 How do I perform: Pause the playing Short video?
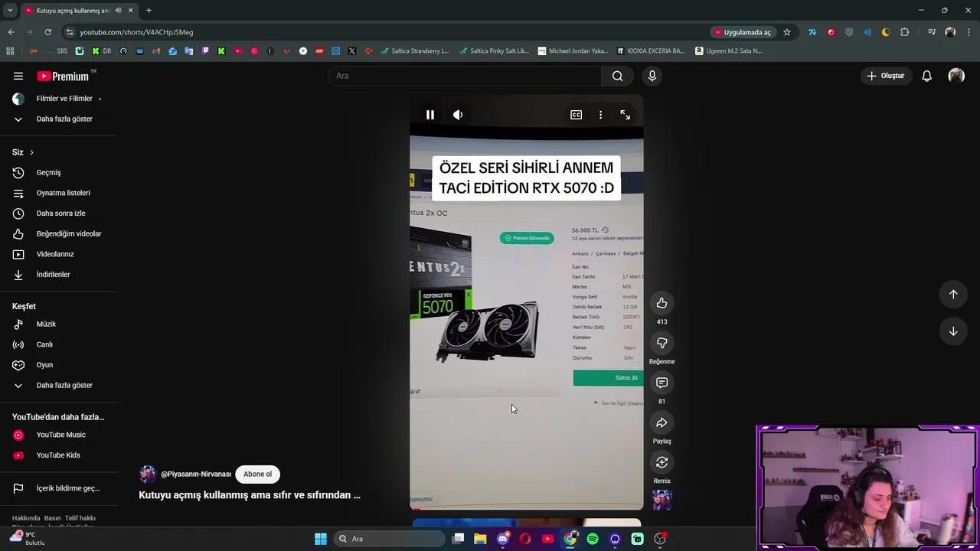coord(430,115)
